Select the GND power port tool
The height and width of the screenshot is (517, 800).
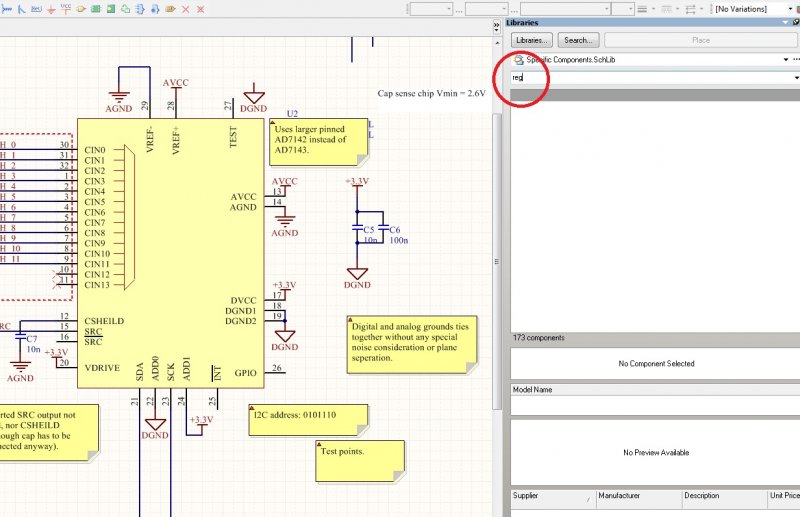pos(51,8)
